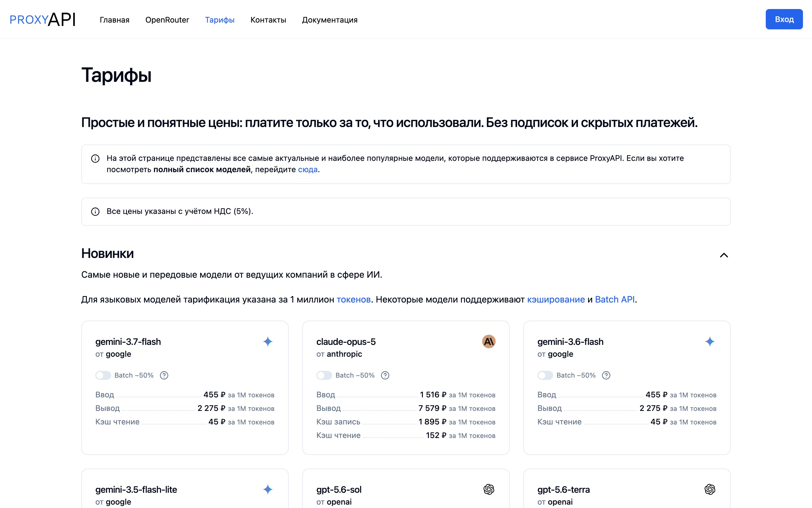Click the claude-opus-5 model name
The image size is (812, 508).
coord(346,342)
